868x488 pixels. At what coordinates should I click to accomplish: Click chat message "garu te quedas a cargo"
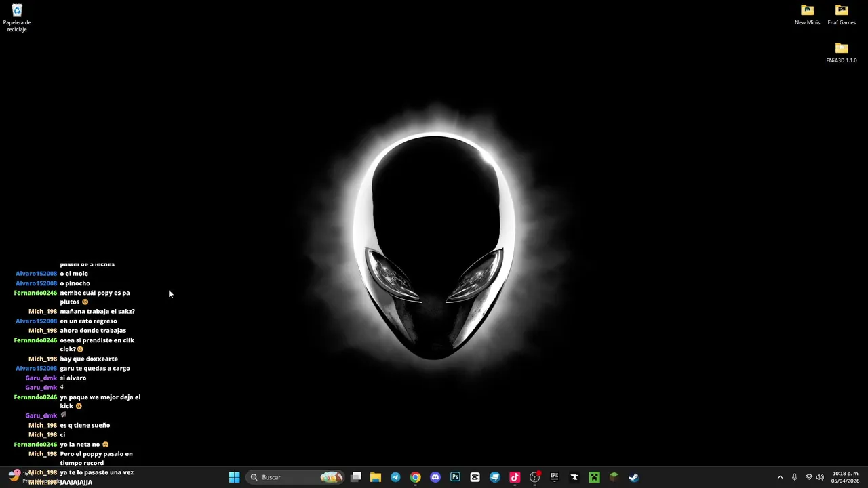95,369
